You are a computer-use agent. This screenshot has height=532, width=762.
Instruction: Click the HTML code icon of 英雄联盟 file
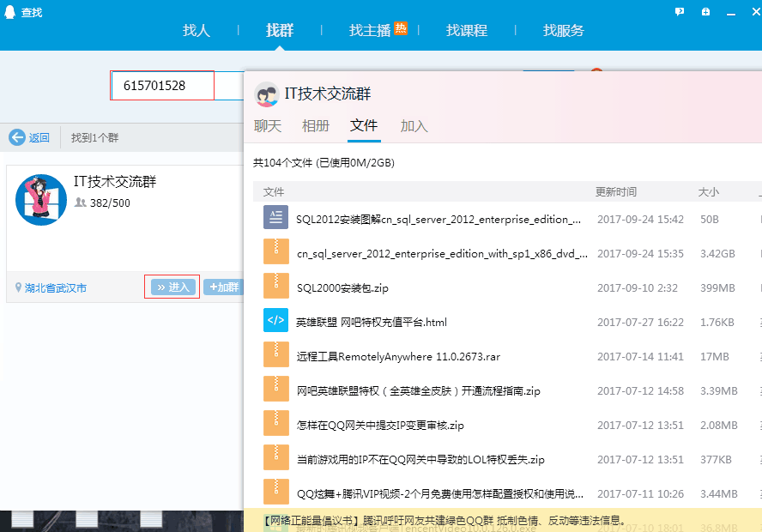click(x=275, y=320)
